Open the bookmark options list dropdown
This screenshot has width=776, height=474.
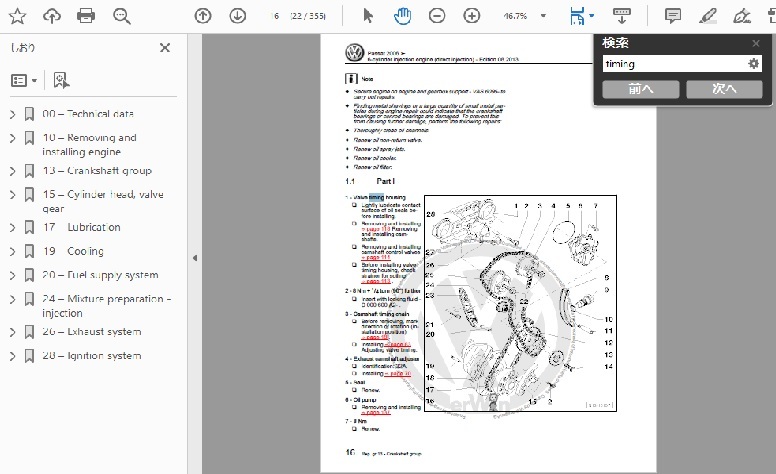tap(24, 80)
